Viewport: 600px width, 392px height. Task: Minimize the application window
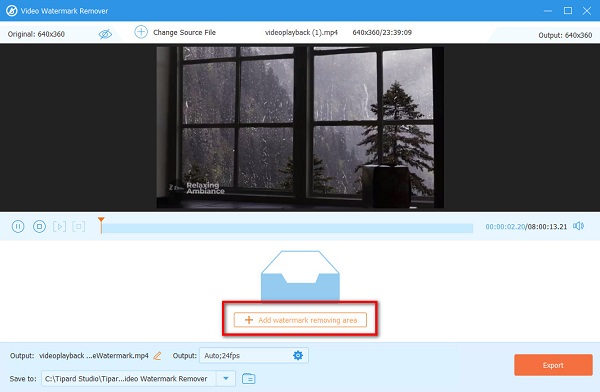point(548,11)
